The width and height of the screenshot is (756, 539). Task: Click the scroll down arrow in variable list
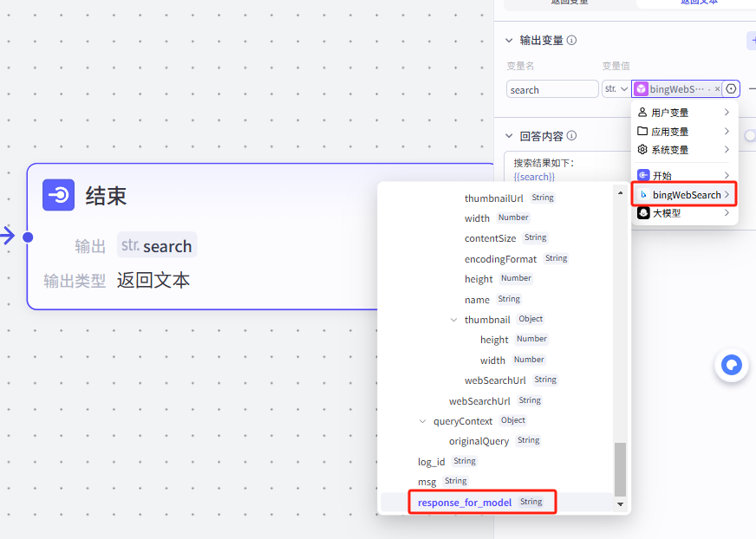click(620, 503)
